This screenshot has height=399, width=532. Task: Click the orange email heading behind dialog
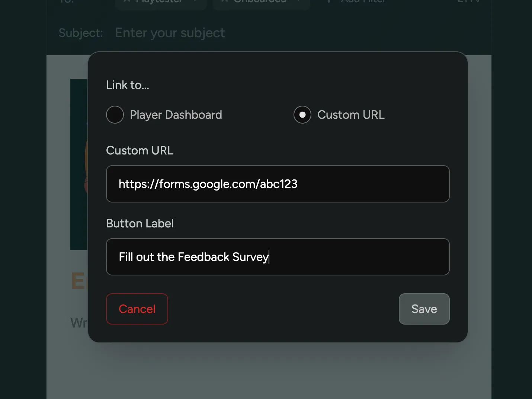pos(78,281)
